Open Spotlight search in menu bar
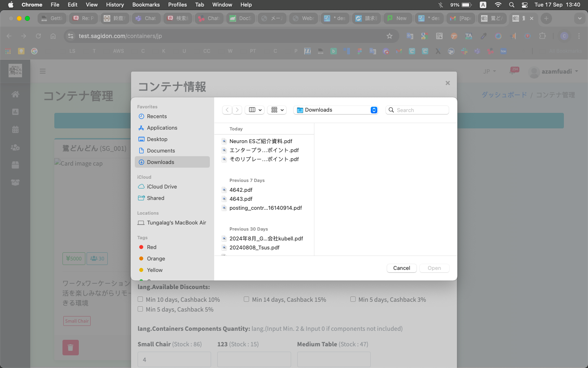This screenshot has width=588, height=368. point(512,5)
